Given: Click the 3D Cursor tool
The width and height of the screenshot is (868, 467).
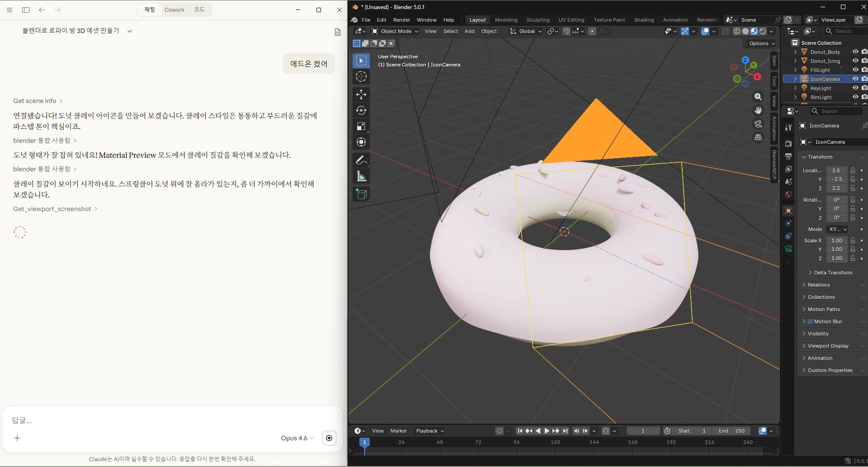Looking at the screenshot, I should pyautogui.click(x=361, y=76).
